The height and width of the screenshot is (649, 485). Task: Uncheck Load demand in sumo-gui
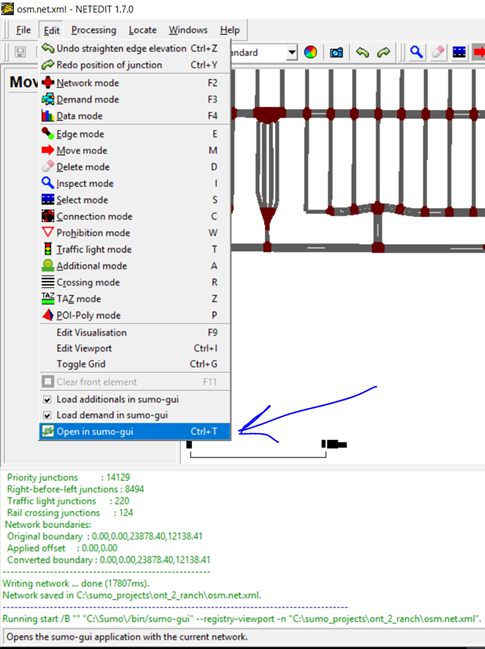tap(47, 415)
